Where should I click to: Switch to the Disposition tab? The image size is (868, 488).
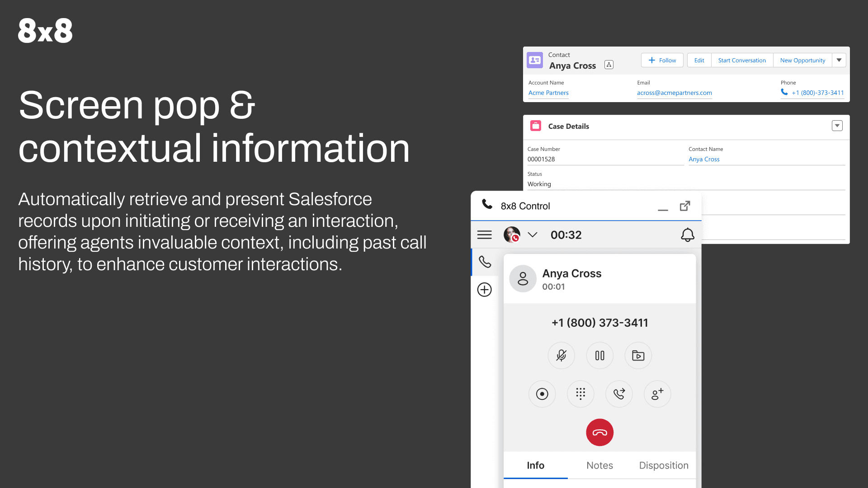click(664, 465)
